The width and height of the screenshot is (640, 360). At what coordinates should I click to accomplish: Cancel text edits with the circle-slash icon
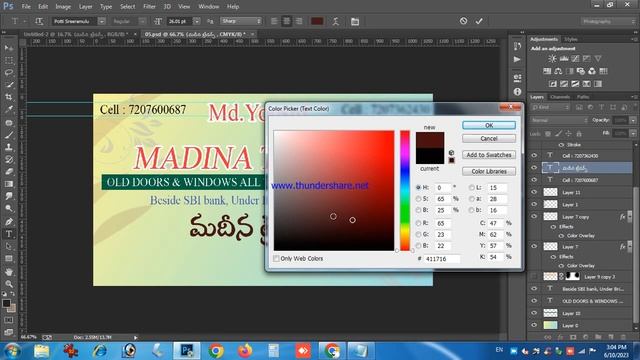click(463, 21)
